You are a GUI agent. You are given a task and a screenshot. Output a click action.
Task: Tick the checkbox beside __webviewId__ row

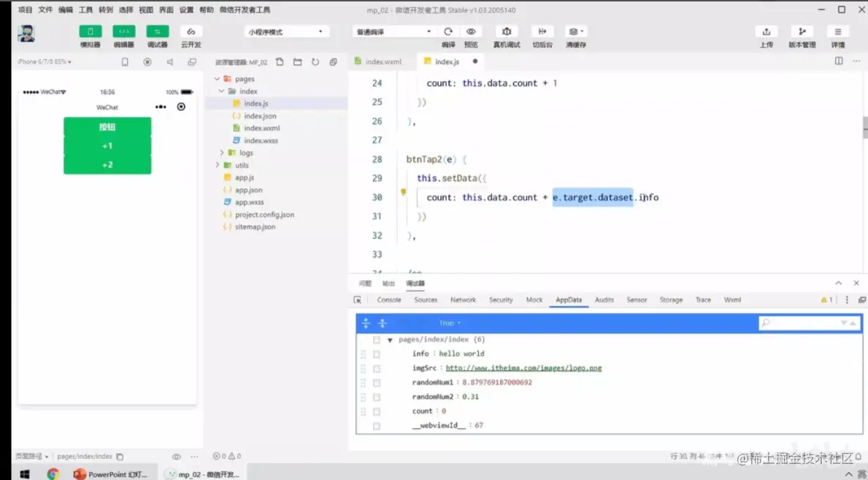pyautogui.click(x=377, y=426)
